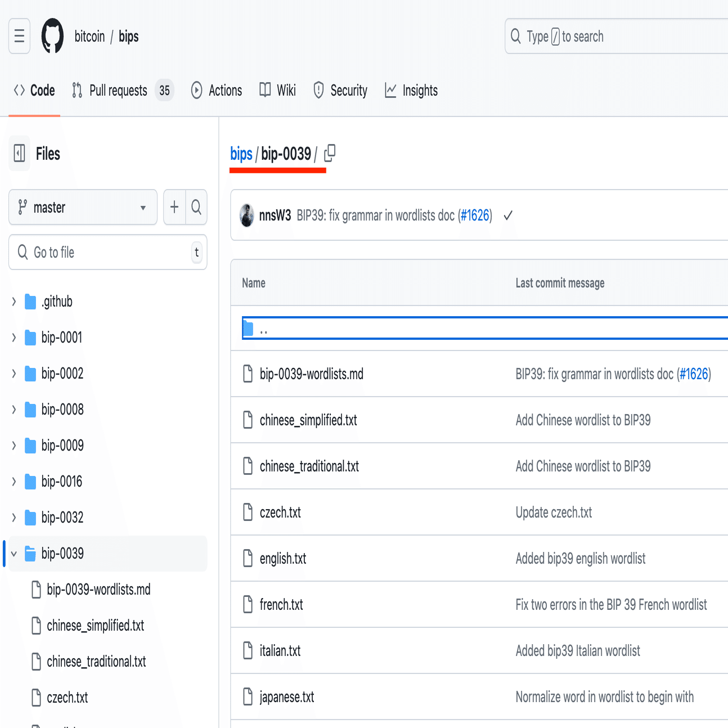Click the parent directory folder icon

coord(248,327)
